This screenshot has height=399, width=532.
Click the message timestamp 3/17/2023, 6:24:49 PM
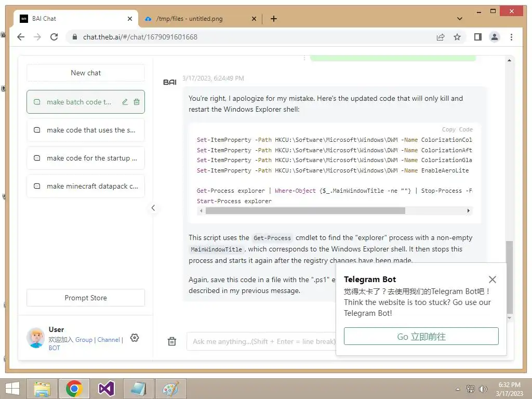213,78
